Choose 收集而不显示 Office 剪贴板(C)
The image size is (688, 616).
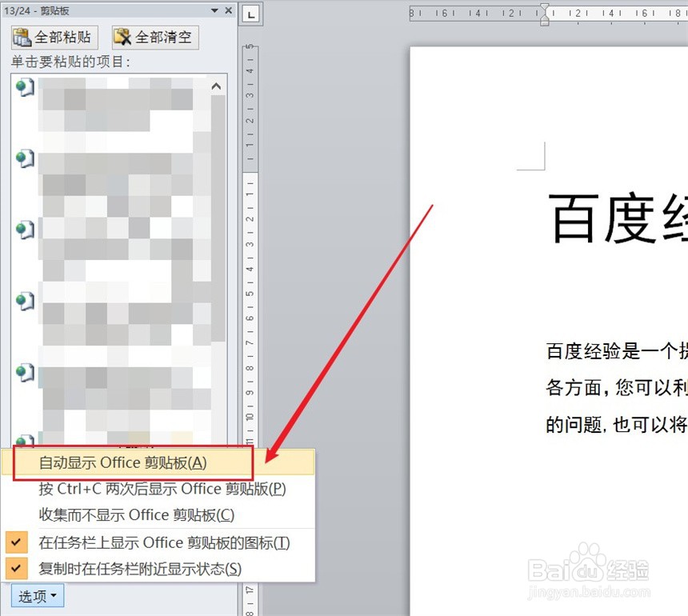[x=158, y=514]
